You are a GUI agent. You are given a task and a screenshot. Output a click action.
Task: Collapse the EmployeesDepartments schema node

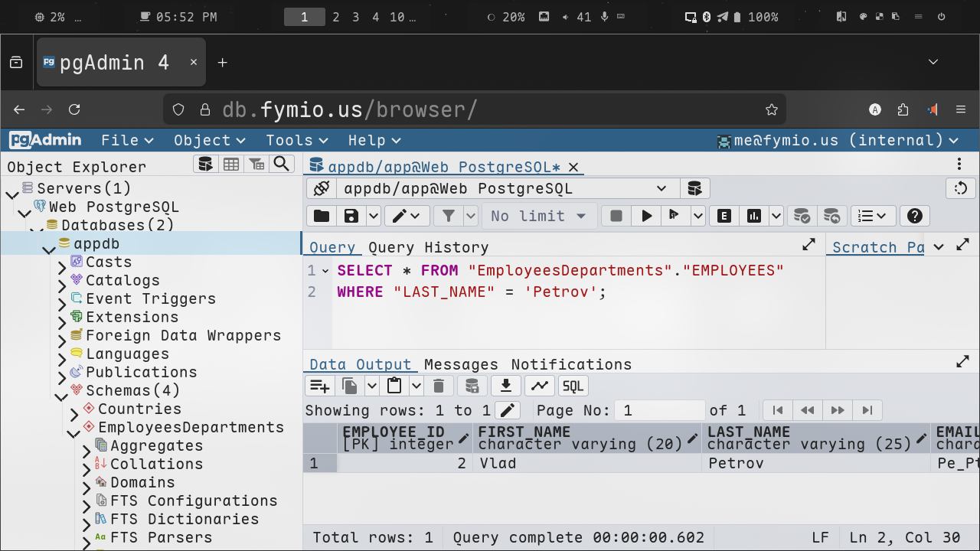click(x=73, y=433)
